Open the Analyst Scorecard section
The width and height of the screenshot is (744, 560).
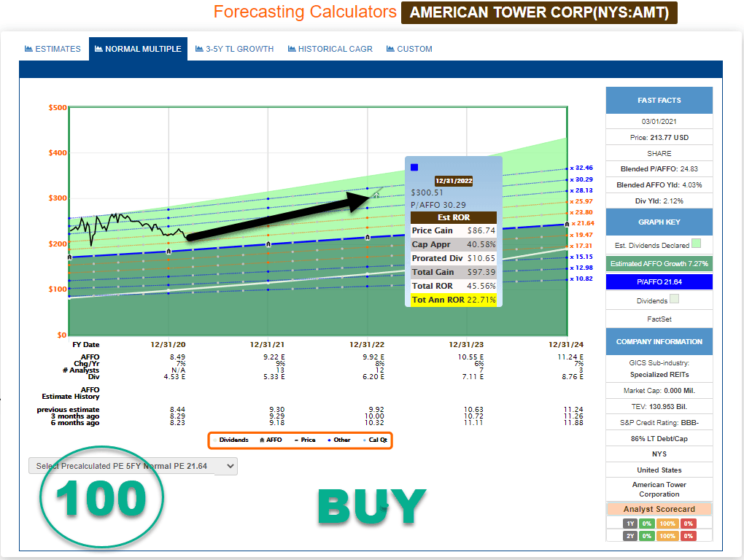coord(659,509)
